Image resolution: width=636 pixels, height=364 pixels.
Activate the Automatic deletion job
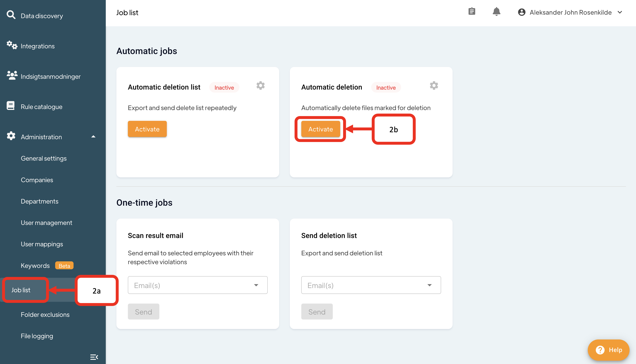[x=320, y=129]
